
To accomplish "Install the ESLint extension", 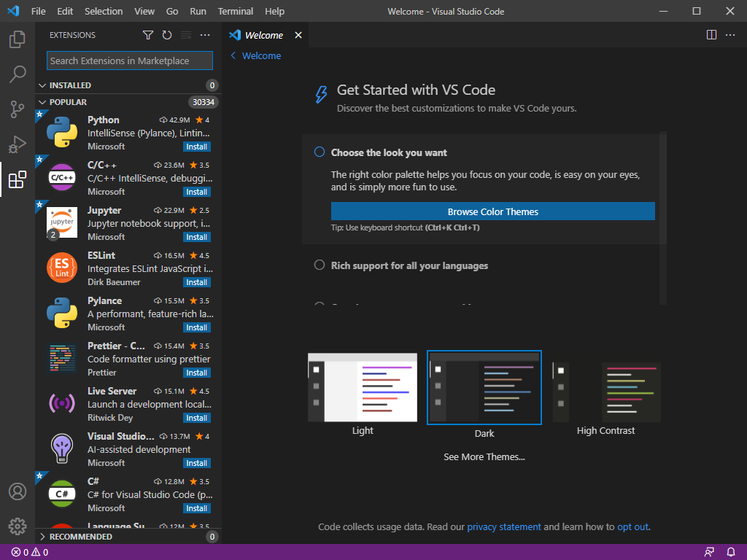I will coord(197,282).
